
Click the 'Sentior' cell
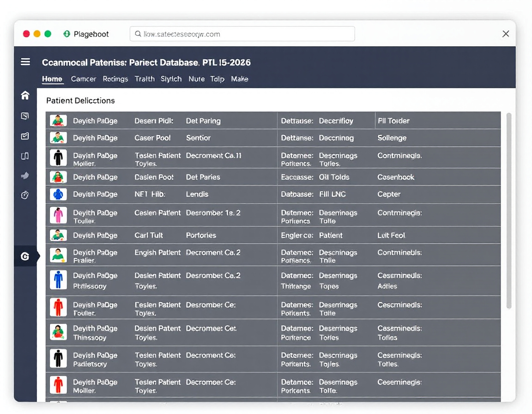click(x=198, y=138)
